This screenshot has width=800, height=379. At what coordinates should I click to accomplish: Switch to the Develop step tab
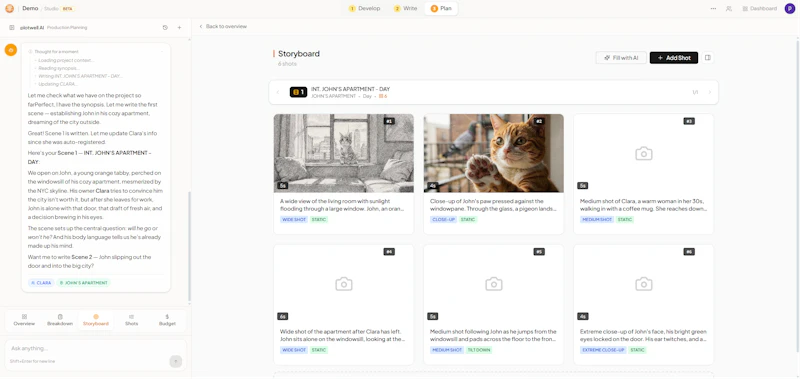[x=364, y=9]
